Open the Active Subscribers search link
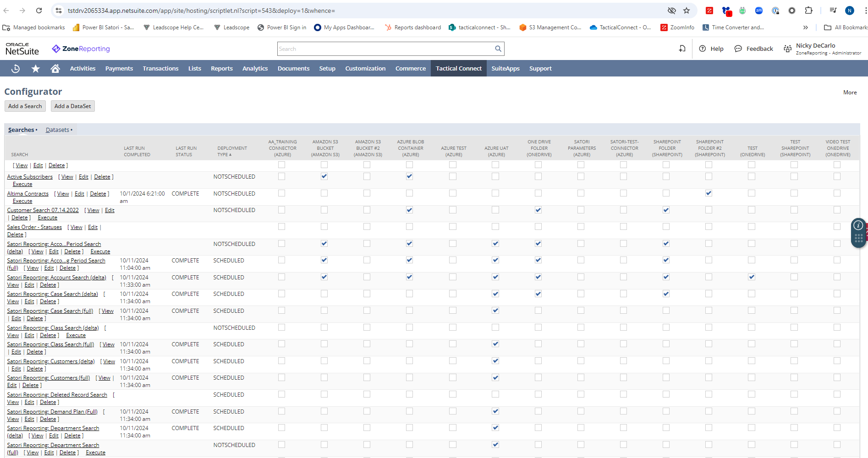 30,177
